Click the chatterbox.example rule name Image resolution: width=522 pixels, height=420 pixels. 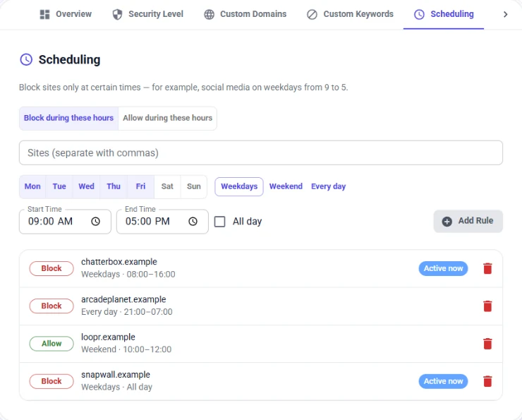pyautogui.click(x=119, y=262)
